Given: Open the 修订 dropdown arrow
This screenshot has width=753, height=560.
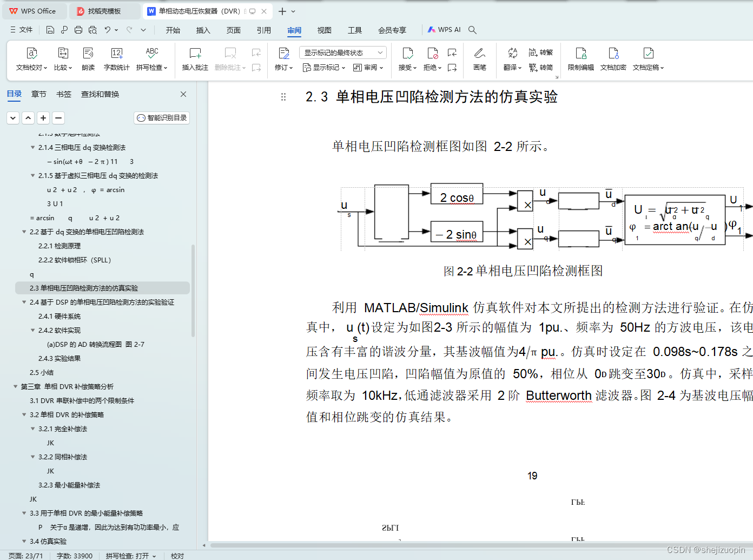Looking at the screenshot, I should 291,68.
